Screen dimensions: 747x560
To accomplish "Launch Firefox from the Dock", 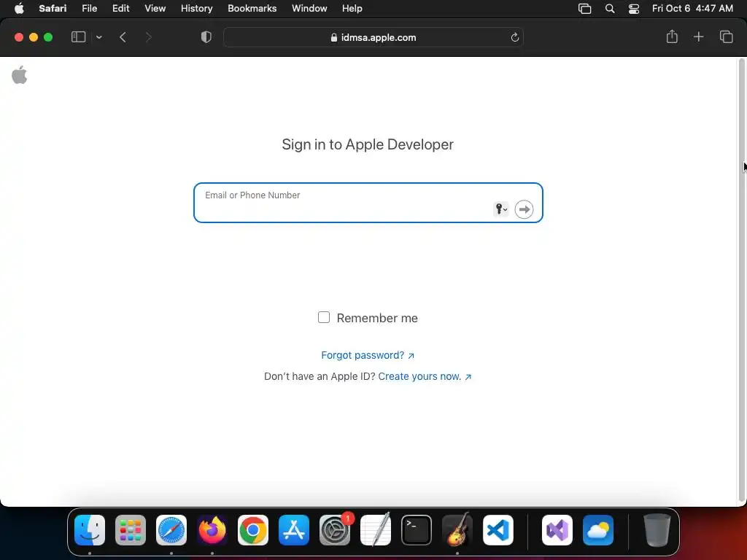I will coord(212,530).
